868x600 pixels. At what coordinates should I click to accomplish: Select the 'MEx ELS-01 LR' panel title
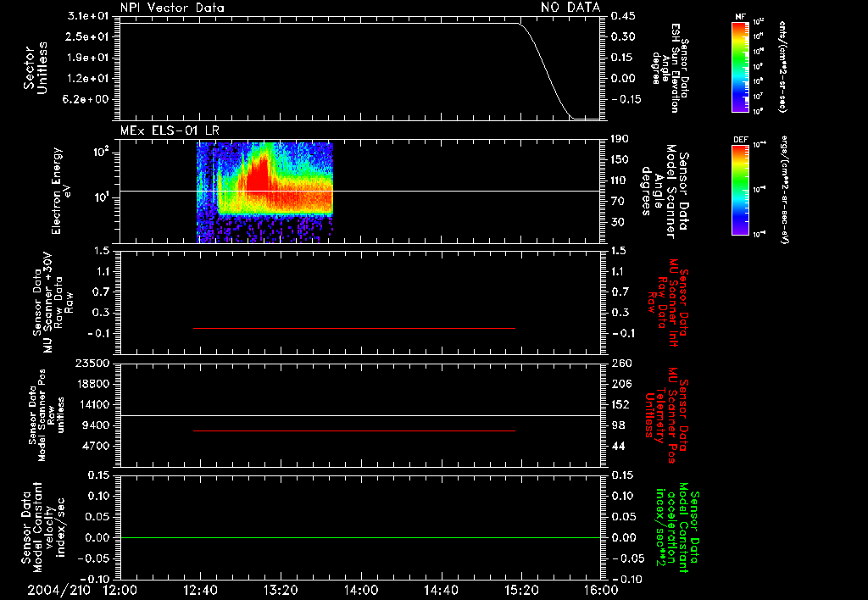170,131
